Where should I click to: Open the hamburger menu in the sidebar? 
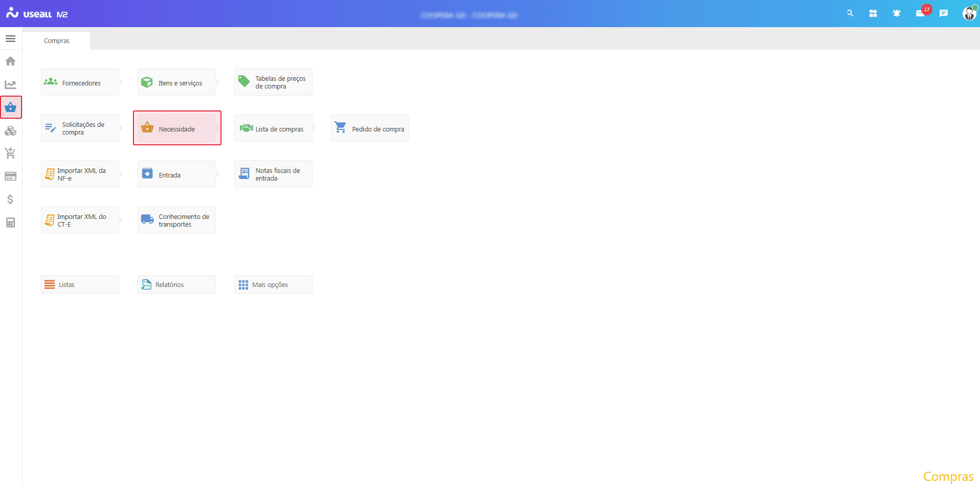click(10, 39)
